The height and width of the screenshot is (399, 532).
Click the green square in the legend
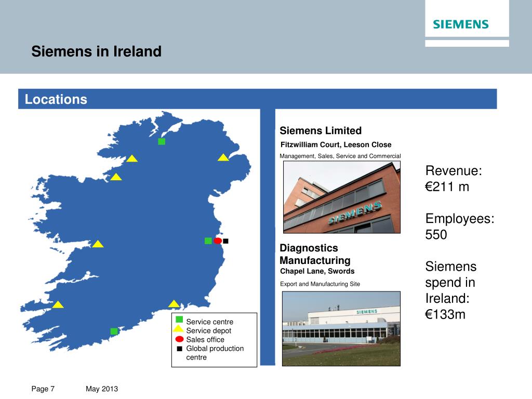(x=179, y=320)
